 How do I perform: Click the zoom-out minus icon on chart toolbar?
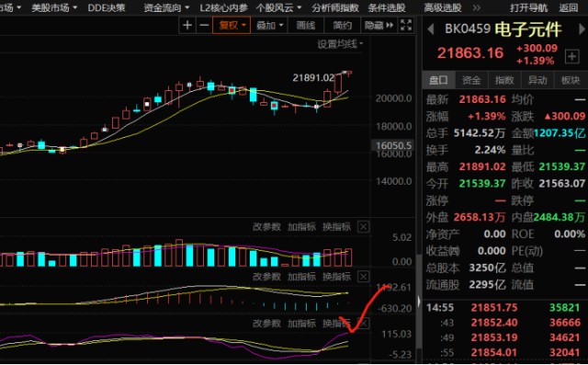coord(204,26)
